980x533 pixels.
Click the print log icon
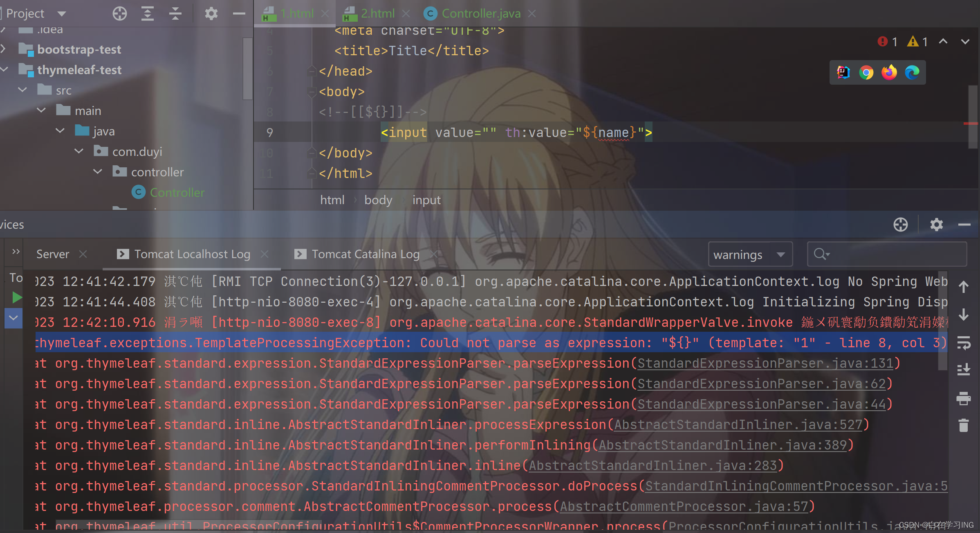[963, 398]
